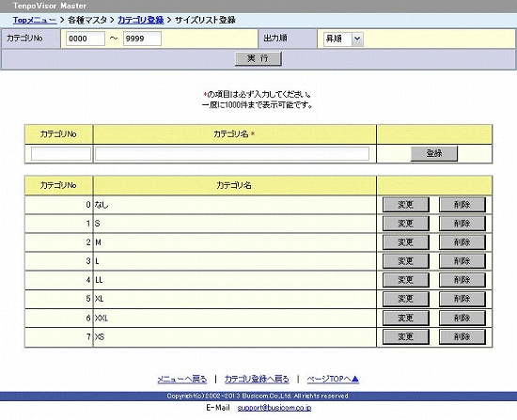Viewport: 517px width, 420px height.
Task: Click 変更 for size XL row
Action: [x=405, y=299]
